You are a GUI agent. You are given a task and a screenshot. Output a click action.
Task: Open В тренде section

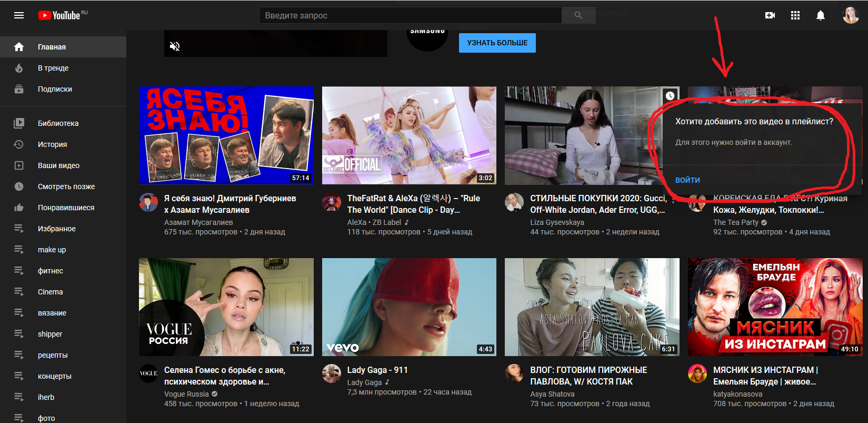point(63,68)
